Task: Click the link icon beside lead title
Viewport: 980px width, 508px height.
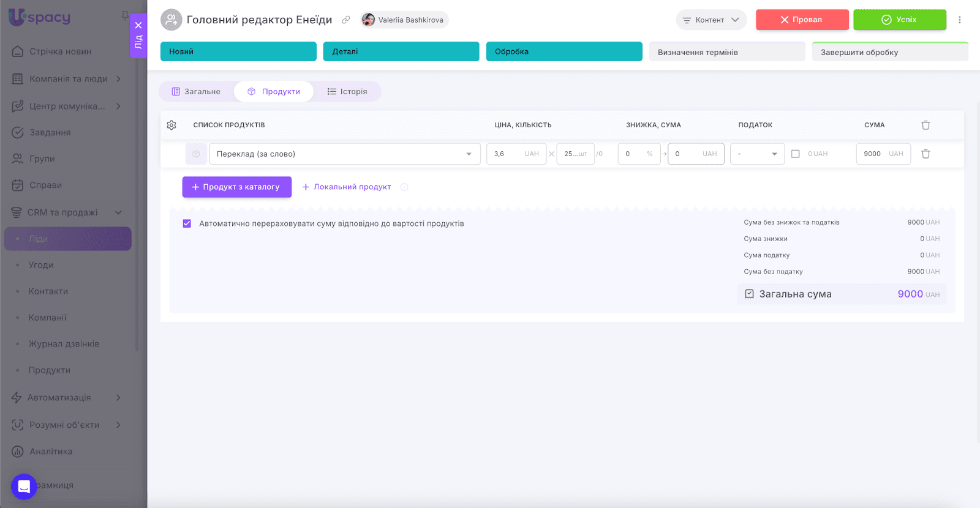Action: (346, 20)
